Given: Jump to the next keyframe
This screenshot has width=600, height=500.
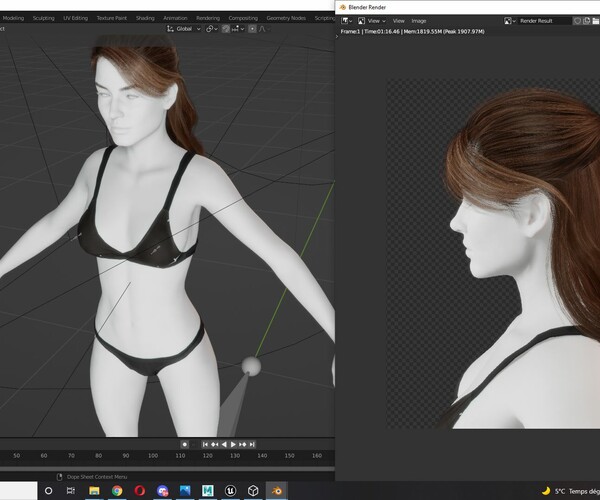Looking at the screenshot, I should point(242,444).
